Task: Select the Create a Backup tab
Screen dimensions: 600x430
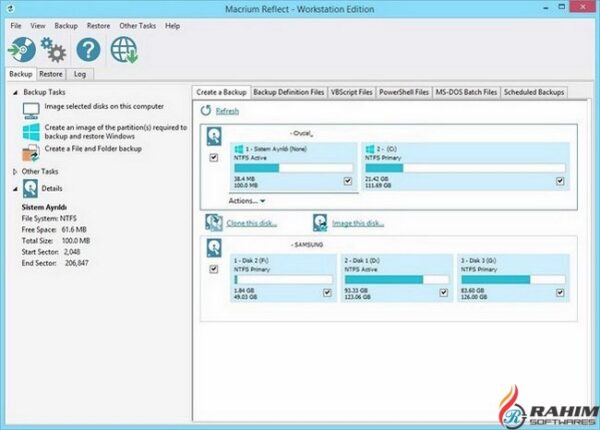Action: [x=221, y=92]
